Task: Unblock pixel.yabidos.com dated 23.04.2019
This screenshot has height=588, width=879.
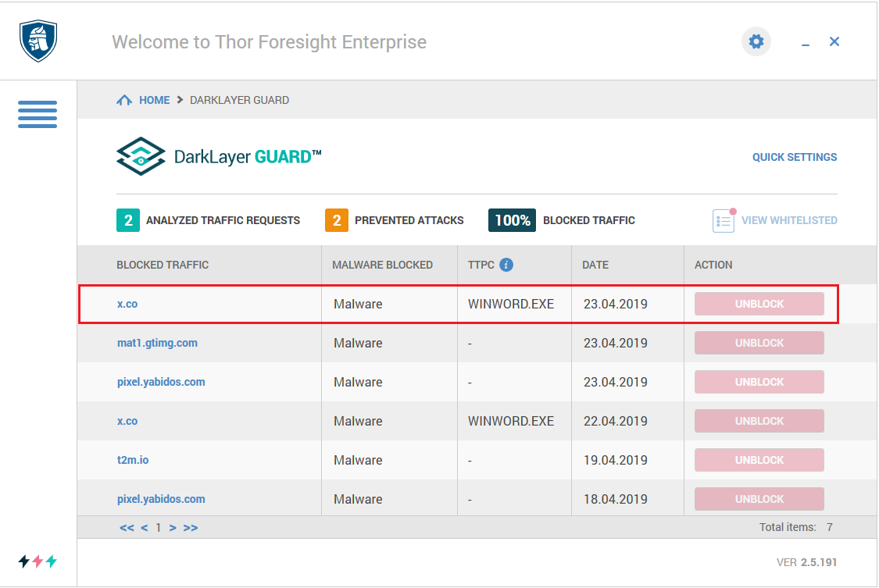Action: pyautogui.click(x=759, y=382)
